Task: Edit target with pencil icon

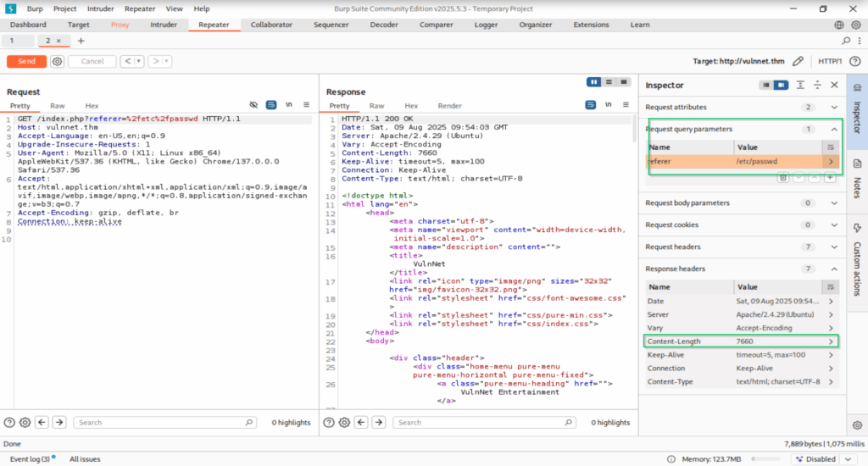Action: [798, 62]
